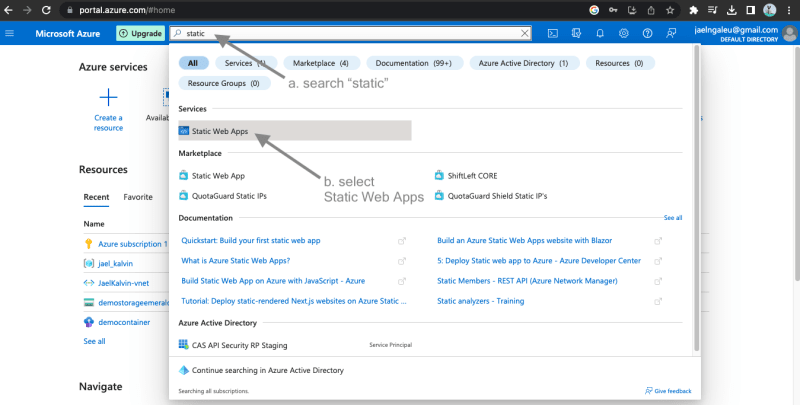The width and height of the screenshot is (800, 405).
Task: Open 'Quickstart: Build your first static web app'
Action: 251,241
